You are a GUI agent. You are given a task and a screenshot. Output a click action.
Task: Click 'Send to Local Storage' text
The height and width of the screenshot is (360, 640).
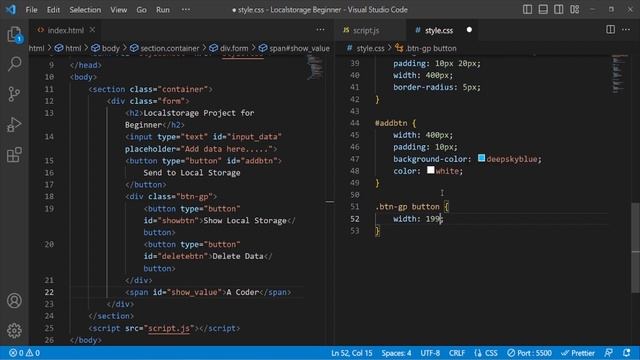[x=192, y=173]
